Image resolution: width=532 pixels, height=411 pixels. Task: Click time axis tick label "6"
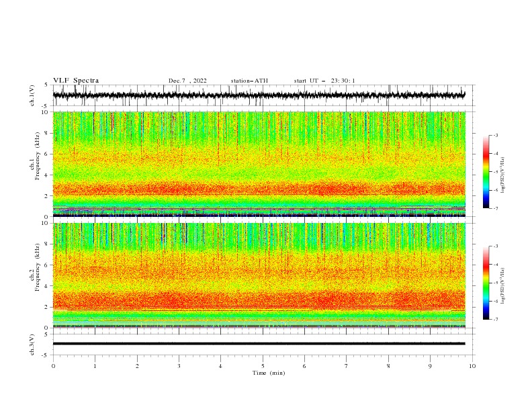point(305,366)
